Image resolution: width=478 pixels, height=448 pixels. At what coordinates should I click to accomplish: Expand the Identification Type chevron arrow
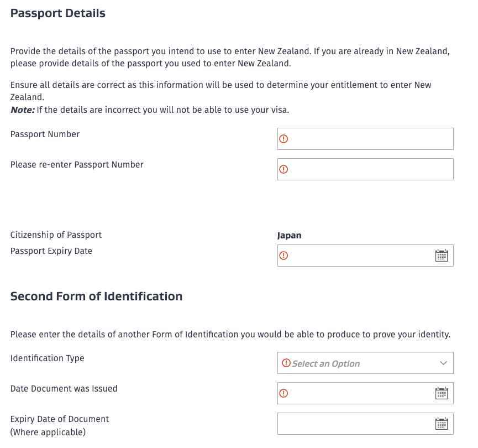(443, 363)
